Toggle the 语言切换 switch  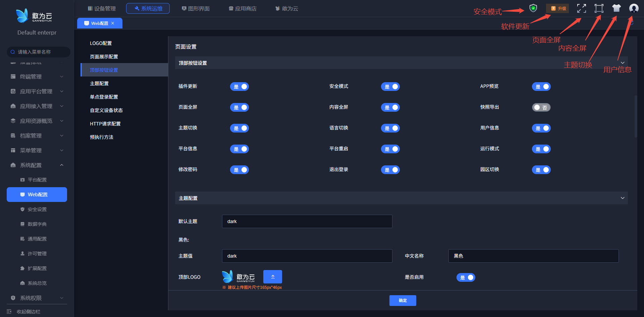click(390, 128)
